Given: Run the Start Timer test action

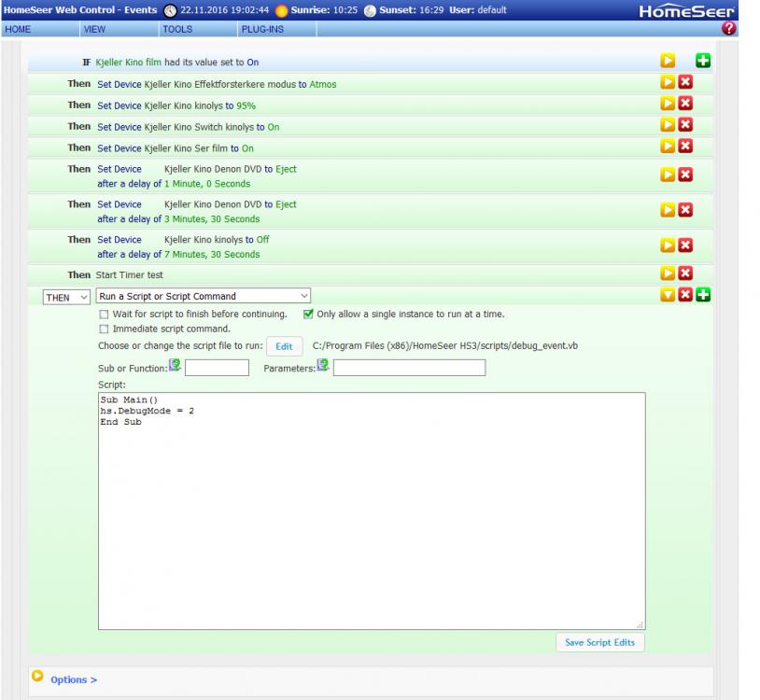Looking at the screenshot, I should (x=668, y=273).
